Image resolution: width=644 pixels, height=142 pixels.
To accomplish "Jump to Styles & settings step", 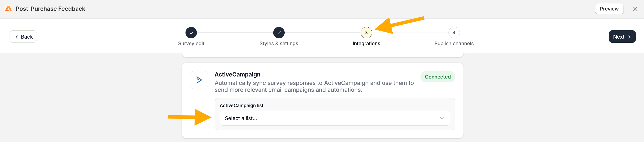I will 279,33.
